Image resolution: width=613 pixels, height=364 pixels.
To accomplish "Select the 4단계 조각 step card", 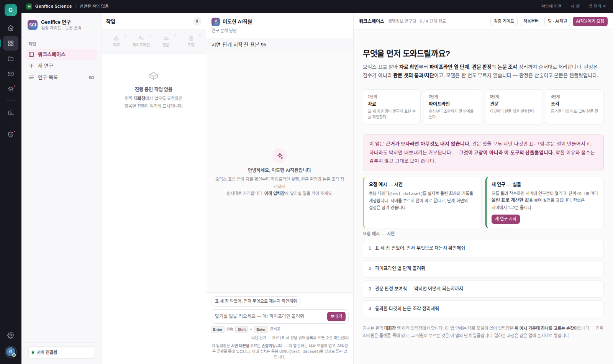I will coord(575,107).
